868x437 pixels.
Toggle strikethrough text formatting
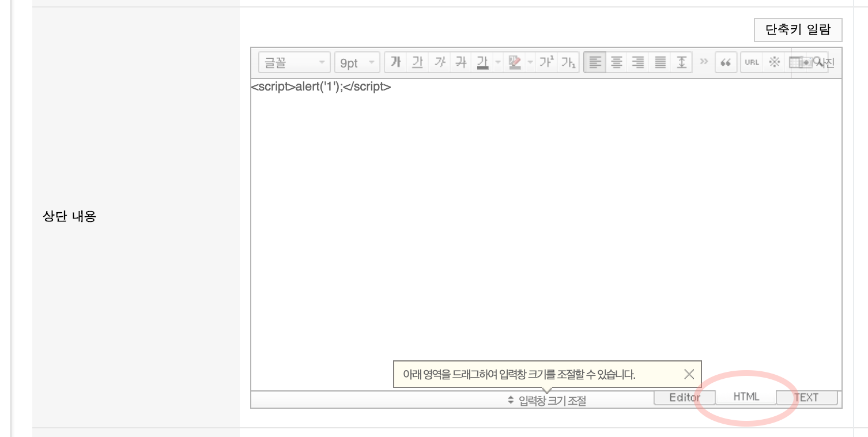pos(461,62)
